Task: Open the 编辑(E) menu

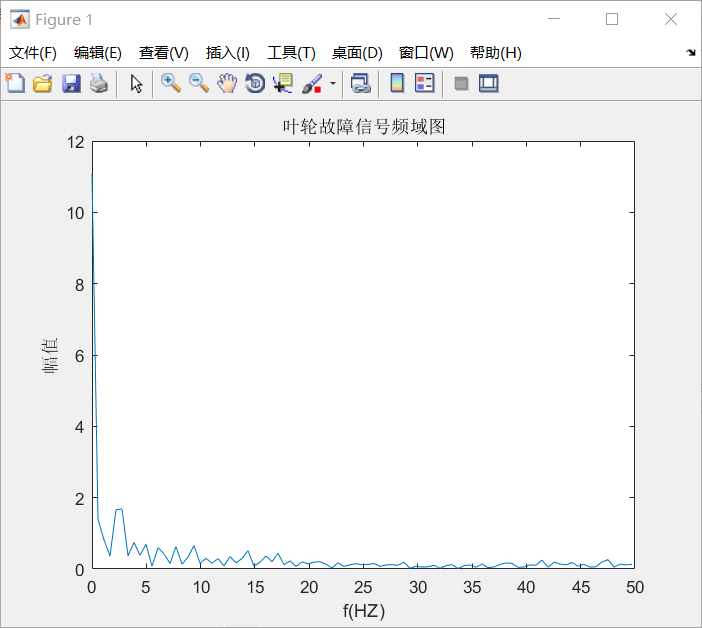Action: click(x=98, y=53)
